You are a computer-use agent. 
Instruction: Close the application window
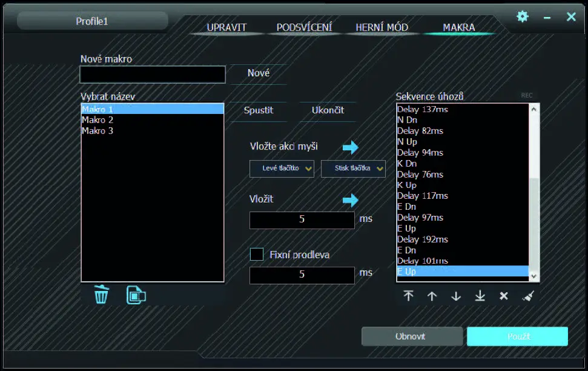[x=571, y=16]
